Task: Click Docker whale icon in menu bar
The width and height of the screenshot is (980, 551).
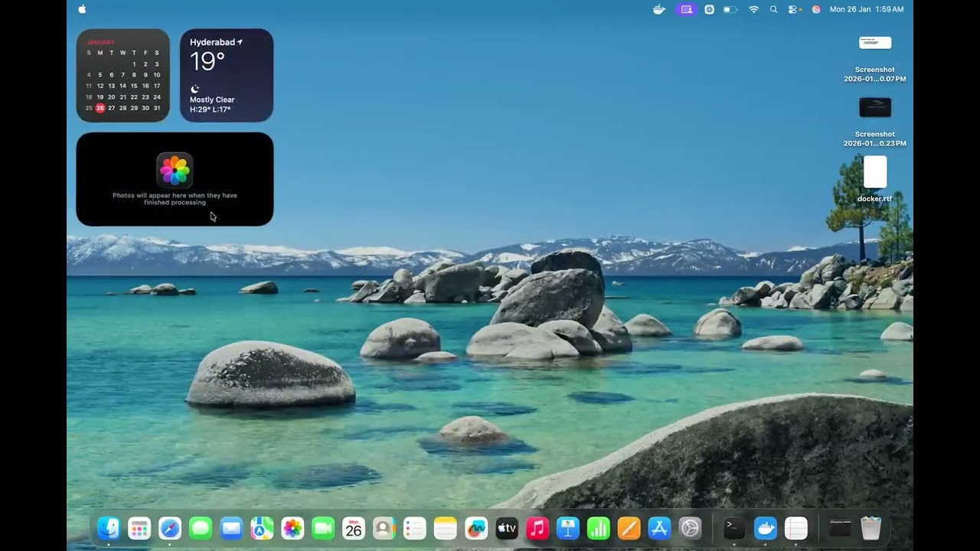Action: pos(659,9)
